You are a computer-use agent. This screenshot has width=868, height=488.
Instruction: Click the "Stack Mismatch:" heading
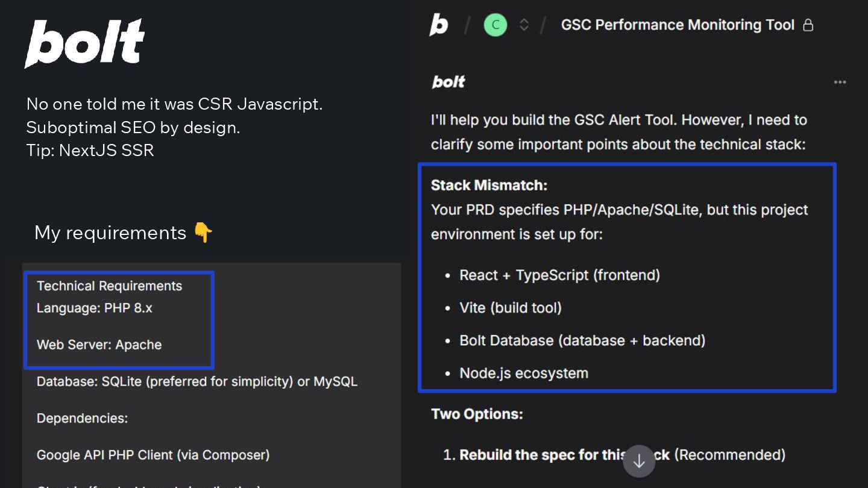[489, 185]
